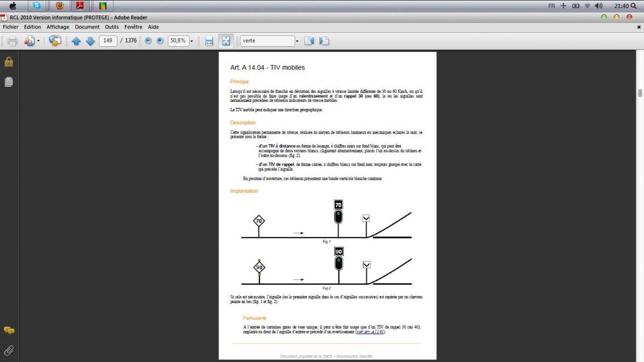Viewport: 644px width, 362px height.
Task: Open the Outils menu
Action: tap(112, 27)
